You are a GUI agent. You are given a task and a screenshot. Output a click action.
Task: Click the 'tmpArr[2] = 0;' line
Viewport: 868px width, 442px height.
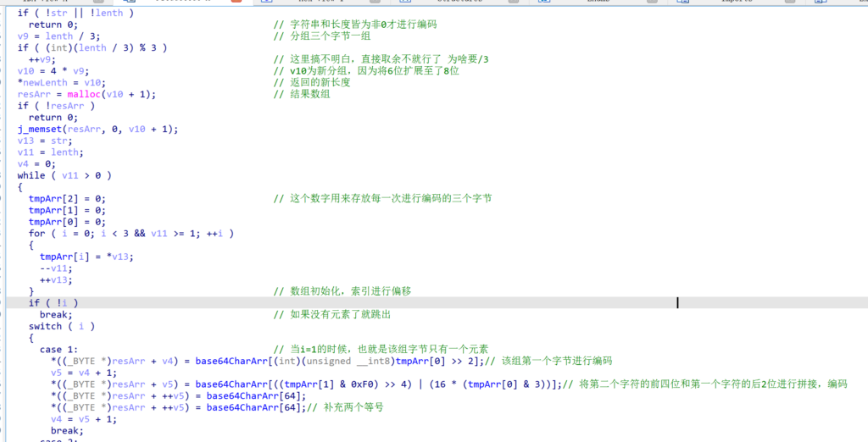pyautogui.click(x=67, y=199)
